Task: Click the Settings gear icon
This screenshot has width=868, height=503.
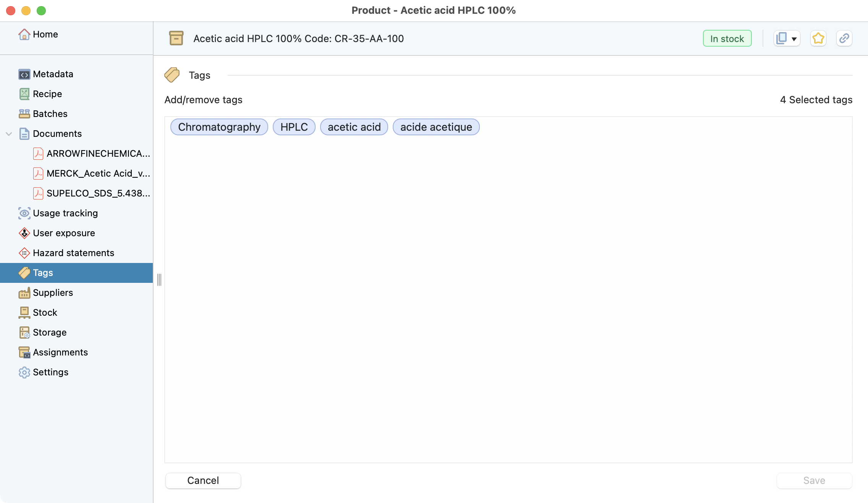Action: click(24, 372)
